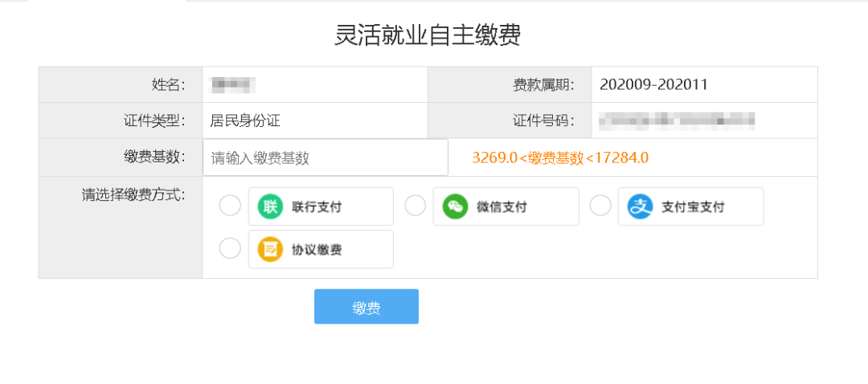Click the yellow 协议缴费 document icon
Screen dimensions: 868x384
[x=270, y=250]
